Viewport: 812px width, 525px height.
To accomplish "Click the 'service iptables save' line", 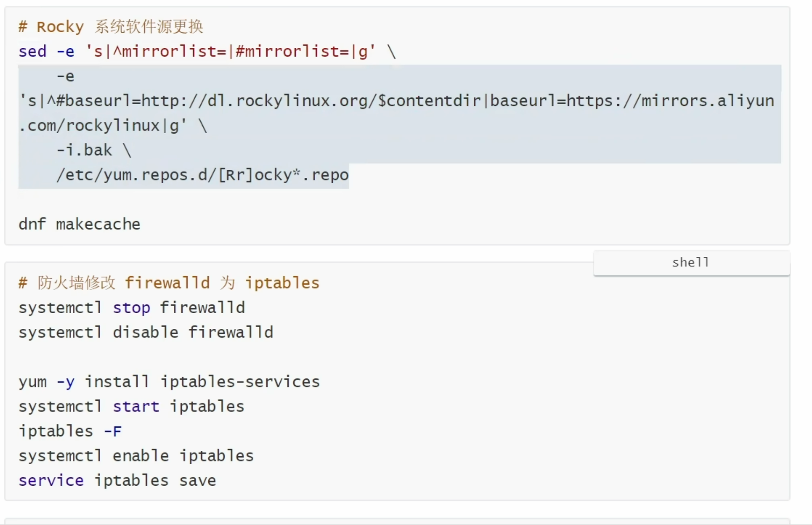I will (x=118, y=480).
